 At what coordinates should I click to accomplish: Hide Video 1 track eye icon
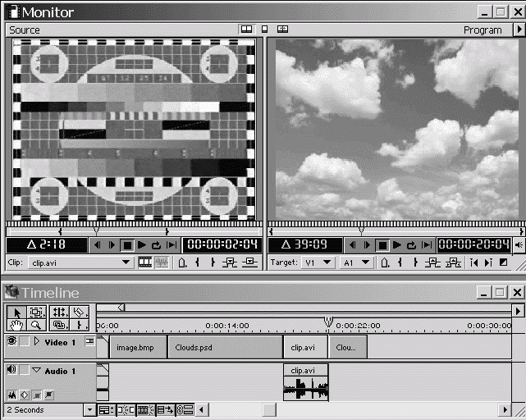click(11, 341)
